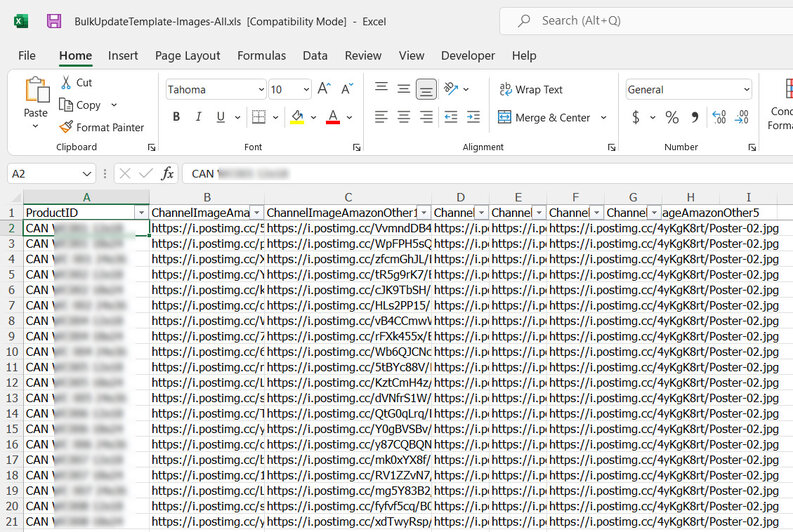Toggle Bold formatting
Viewport: 793px width, 532px height.
pos(176,117)
